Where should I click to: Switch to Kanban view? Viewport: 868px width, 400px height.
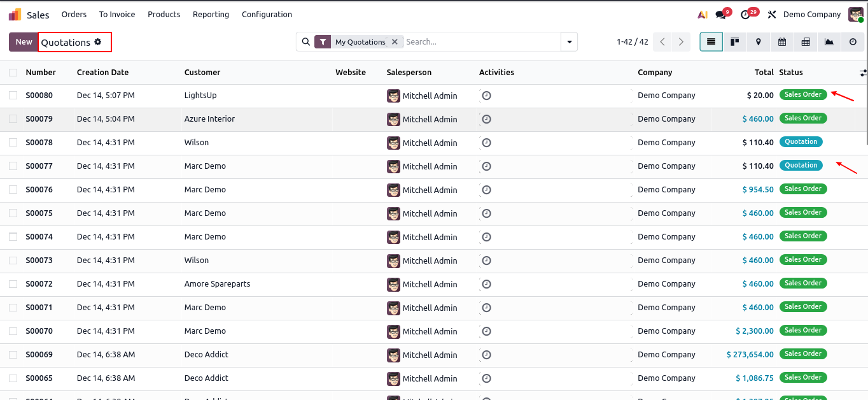pos(734,42)
